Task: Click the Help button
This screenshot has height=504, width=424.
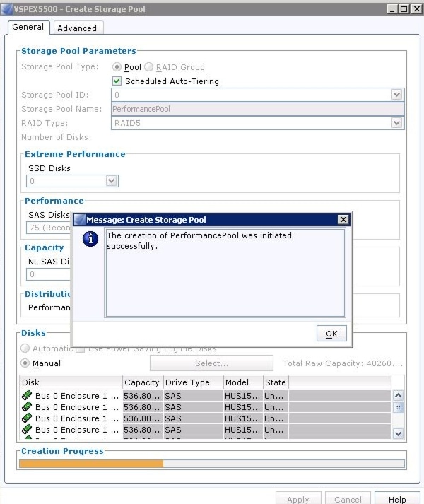Action: [x=396, y=499]
